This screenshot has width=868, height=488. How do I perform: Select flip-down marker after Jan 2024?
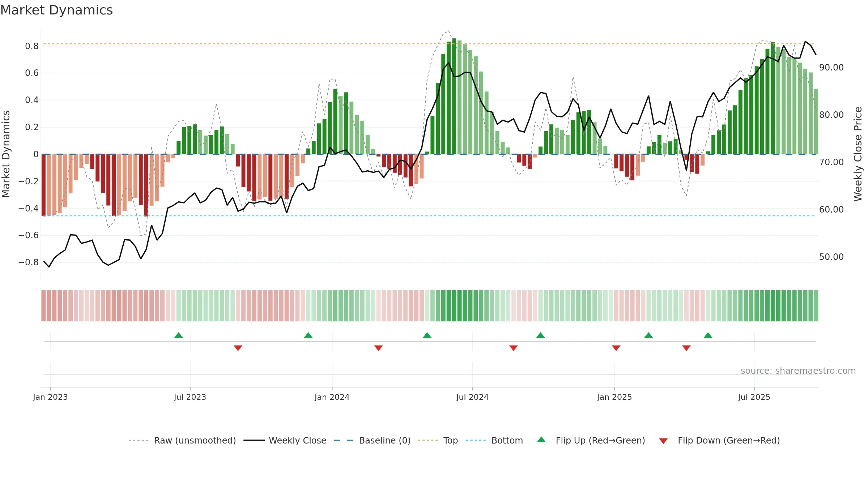[x=378, y=348]
